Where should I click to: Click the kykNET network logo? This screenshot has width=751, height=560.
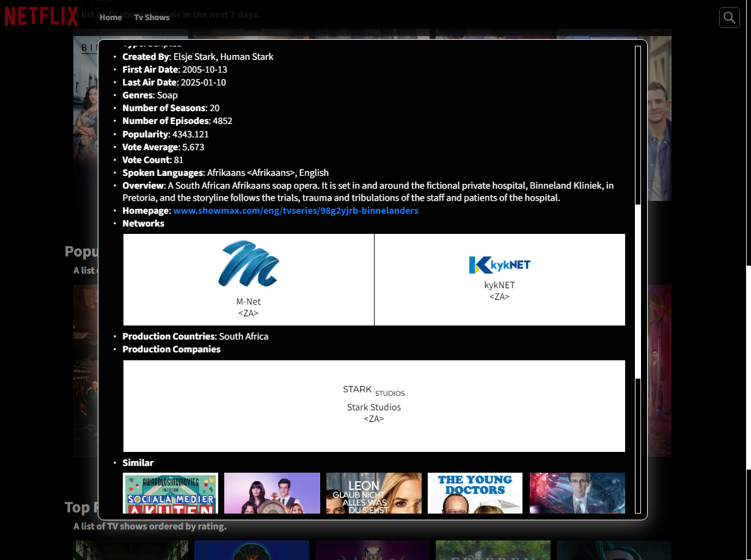tap(499, 264)
